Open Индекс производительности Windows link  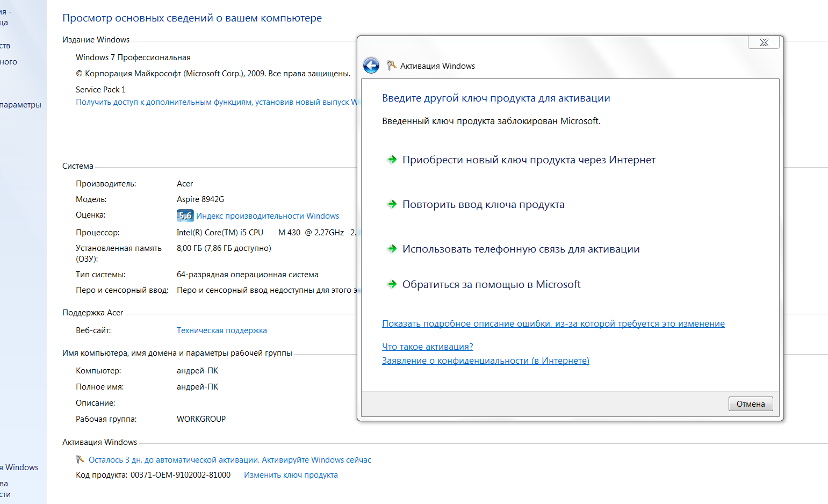(x=268, y=216)
